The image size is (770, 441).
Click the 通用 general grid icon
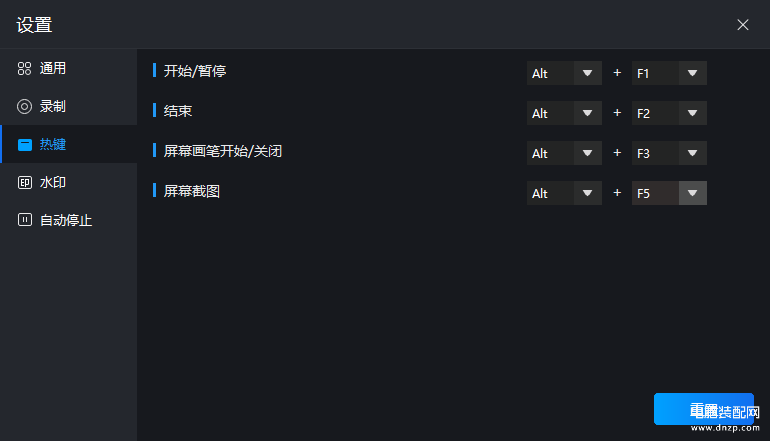pos(25,68)
